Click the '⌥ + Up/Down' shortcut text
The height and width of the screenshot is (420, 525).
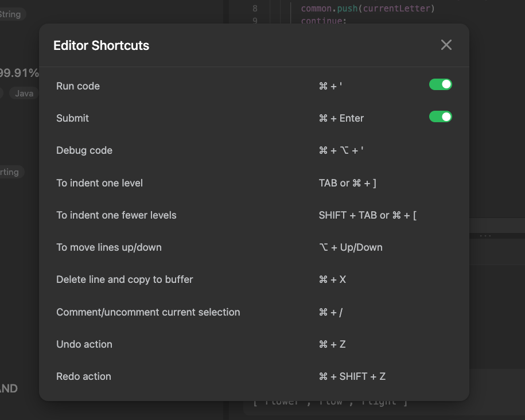[351, 247]
